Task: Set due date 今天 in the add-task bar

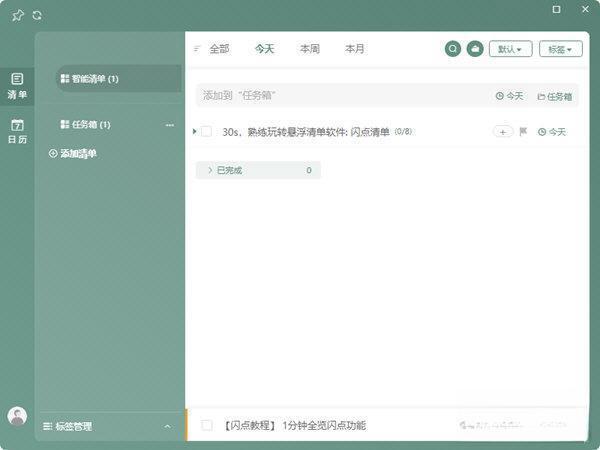Action: click(509, 96)
